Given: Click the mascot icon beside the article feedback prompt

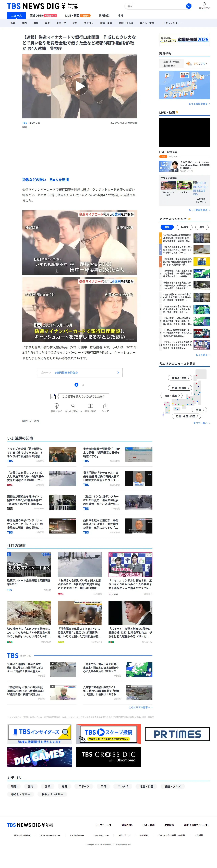Looking at the screenshot, I should (x=53, y=396).
